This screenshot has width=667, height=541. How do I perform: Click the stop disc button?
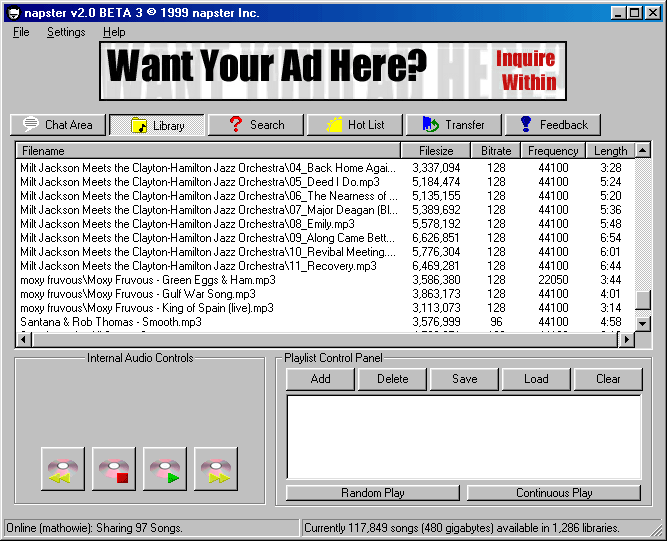pos(114,469)
